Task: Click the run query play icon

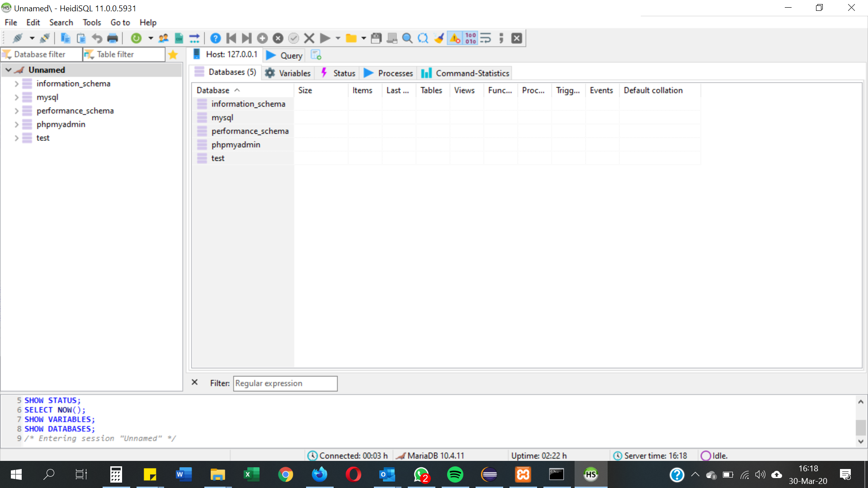Action: [x=325, y=38]
